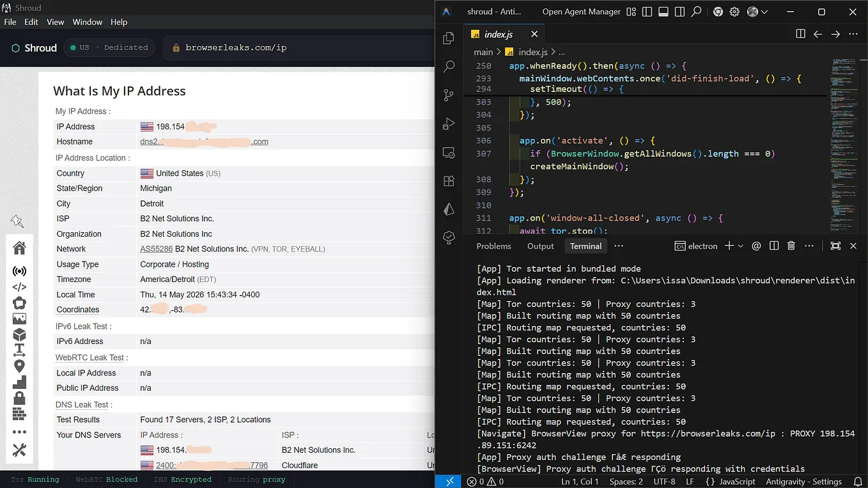Open Source Control view

pos(449,95)
